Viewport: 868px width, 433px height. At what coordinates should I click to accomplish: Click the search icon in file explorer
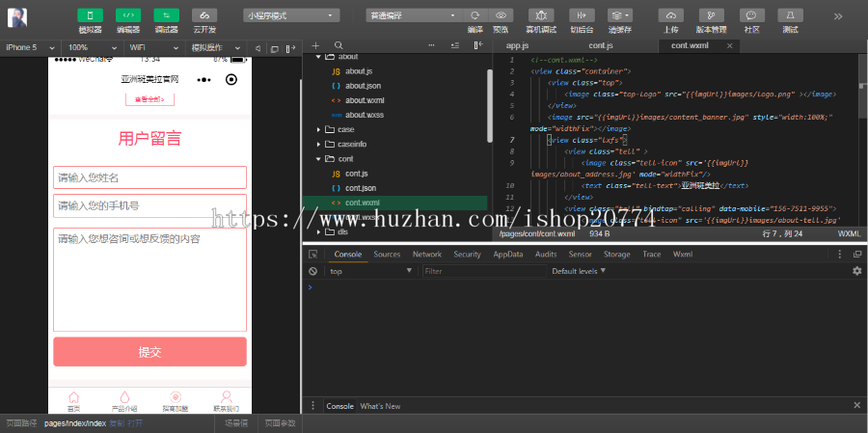tap(339, 46)
